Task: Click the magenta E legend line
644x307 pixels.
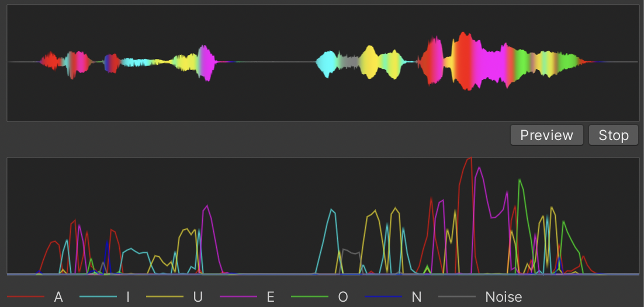Action: 238,296
